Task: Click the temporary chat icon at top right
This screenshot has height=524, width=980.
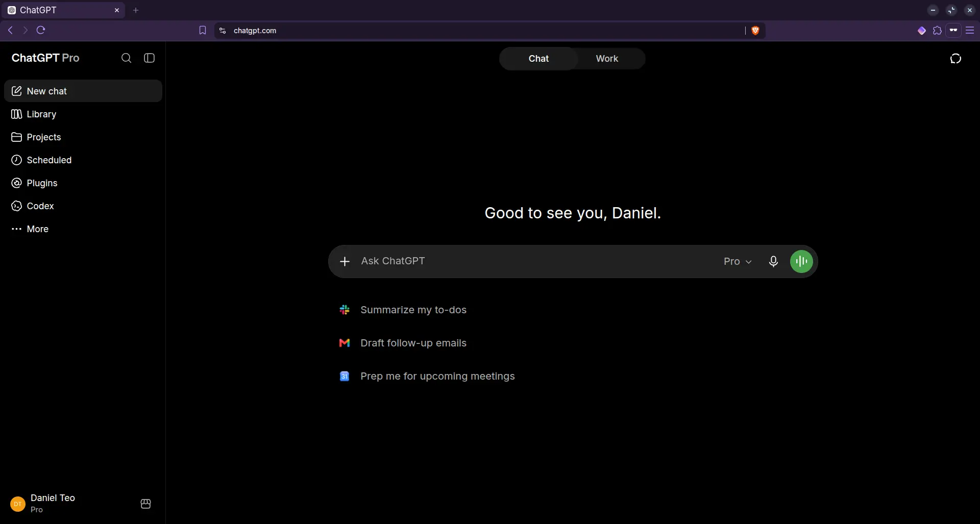Action: click(x=955, y=59)
